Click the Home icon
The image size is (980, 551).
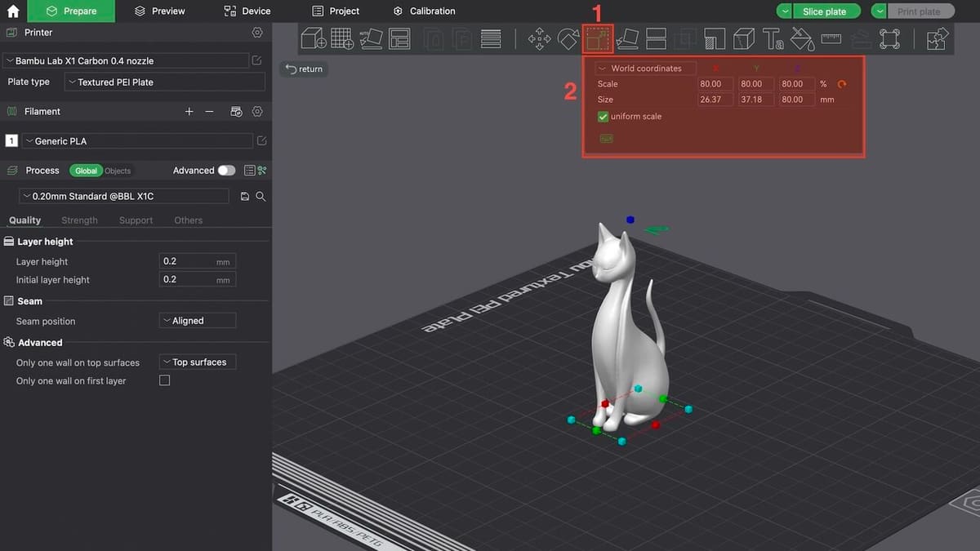point(13,11)
